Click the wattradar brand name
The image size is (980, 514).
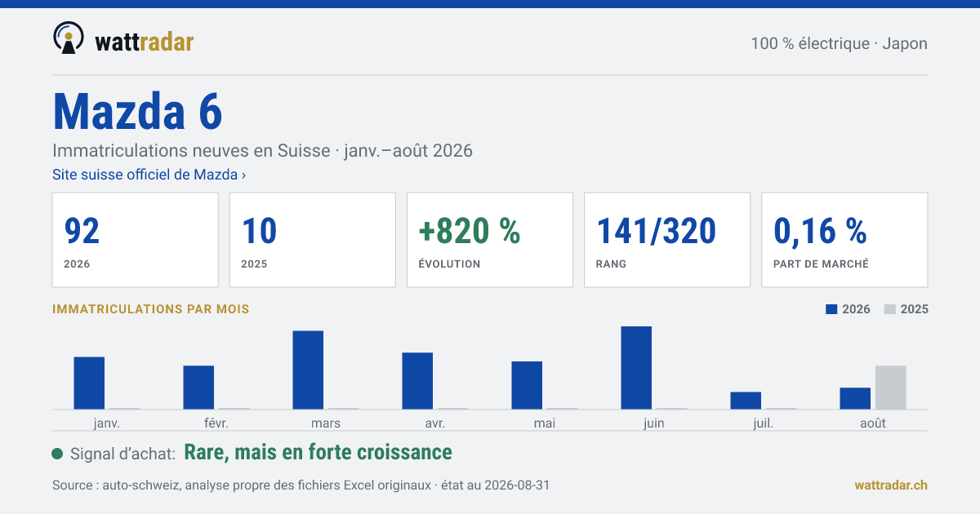[145, 42]
